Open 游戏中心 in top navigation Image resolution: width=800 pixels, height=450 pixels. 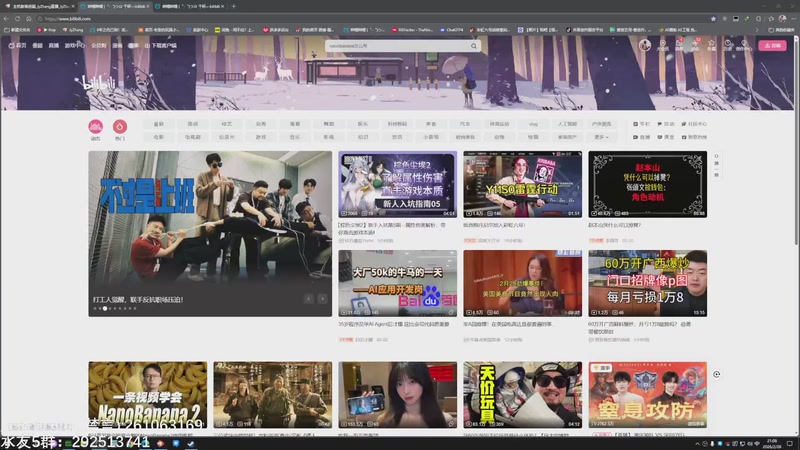[x=74, y=45]
